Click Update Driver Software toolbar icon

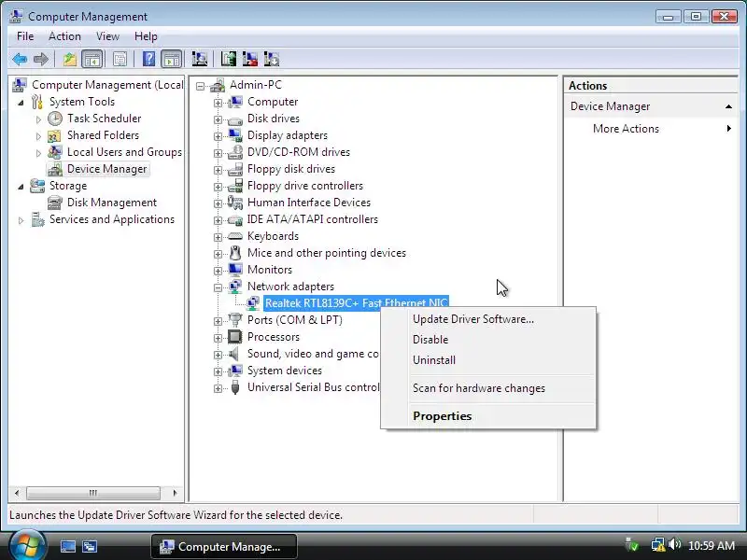[x=229, y=59]
